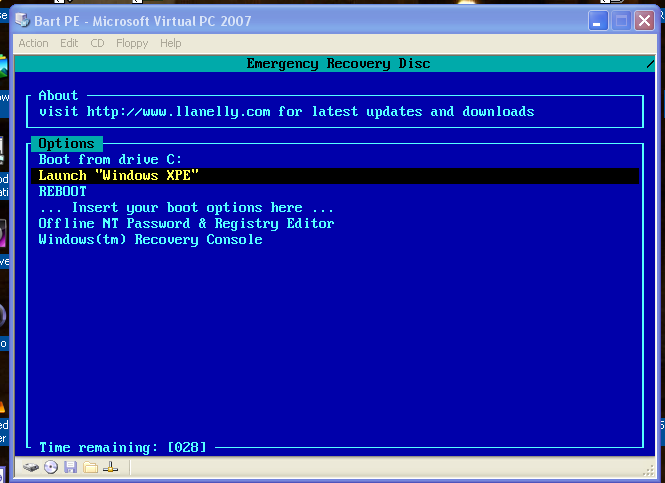This screenshot has width=665, height=483.
Task: Click the shared folder icon in status bar
Action: (x=91, y=467)
